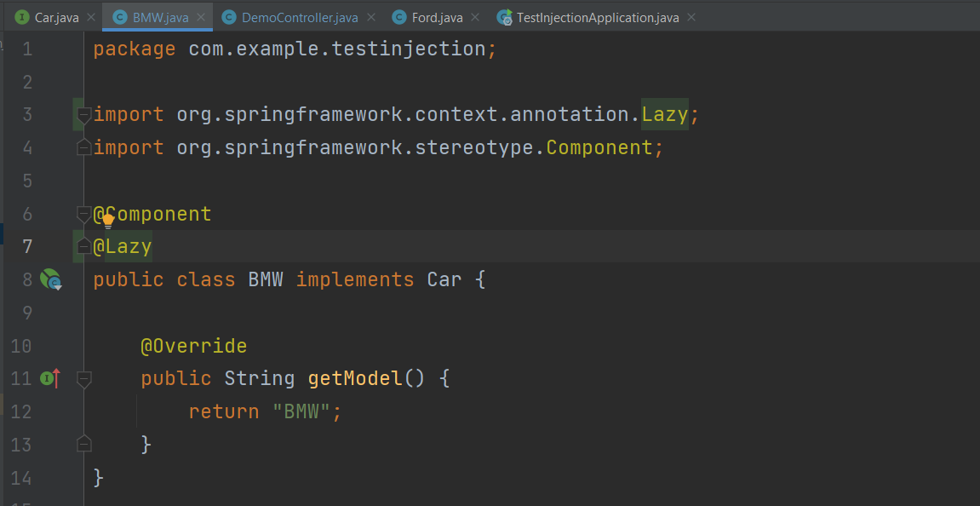The height and width of the screenshot is (506, 980).
Task: Click the String return type on line 11
Action: [260, 378]
